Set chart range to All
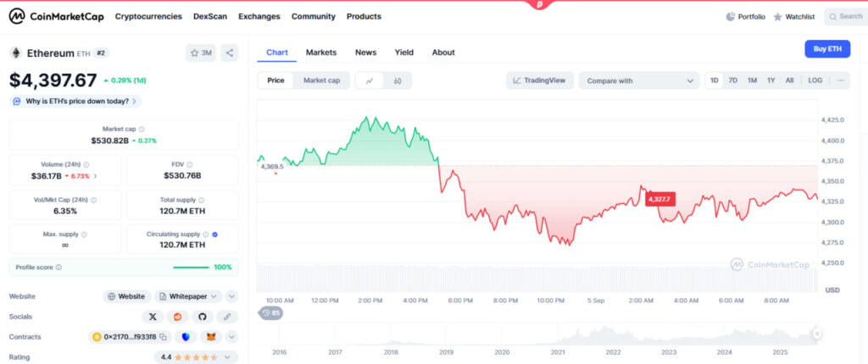The image size is (868, 364). coord(789,80)
